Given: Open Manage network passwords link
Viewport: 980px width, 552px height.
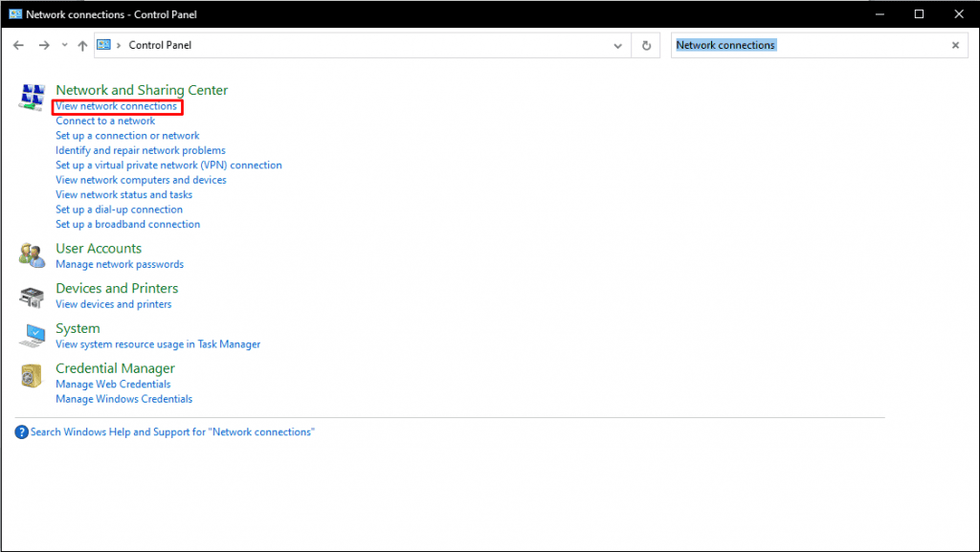Looking at the screenshot, I should pos(120,264).
